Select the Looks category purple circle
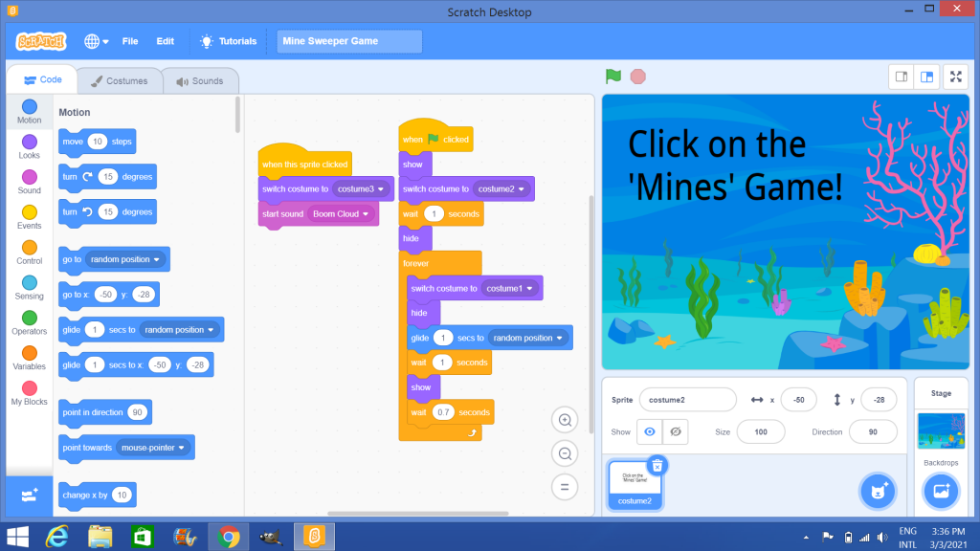 tap(30, 143)
